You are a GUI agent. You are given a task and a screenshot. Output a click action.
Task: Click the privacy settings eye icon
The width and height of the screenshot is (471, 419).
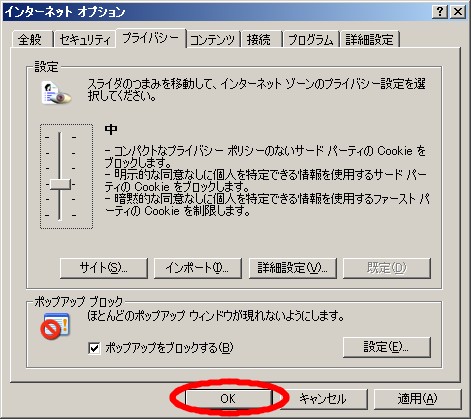pyautogui.click(x=56, y=93)
